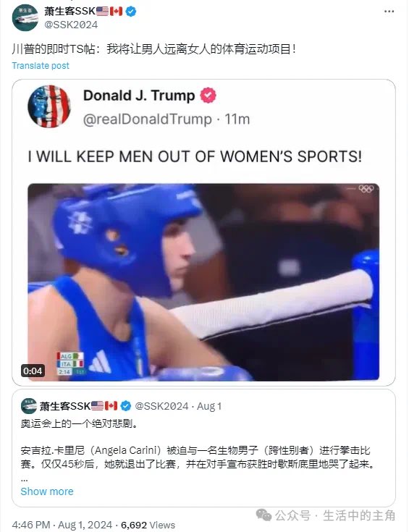Click the ALG ITA scoreboard overlay in video
The height and width of the screenshot is (532, 409).
[x=70, y=363]
